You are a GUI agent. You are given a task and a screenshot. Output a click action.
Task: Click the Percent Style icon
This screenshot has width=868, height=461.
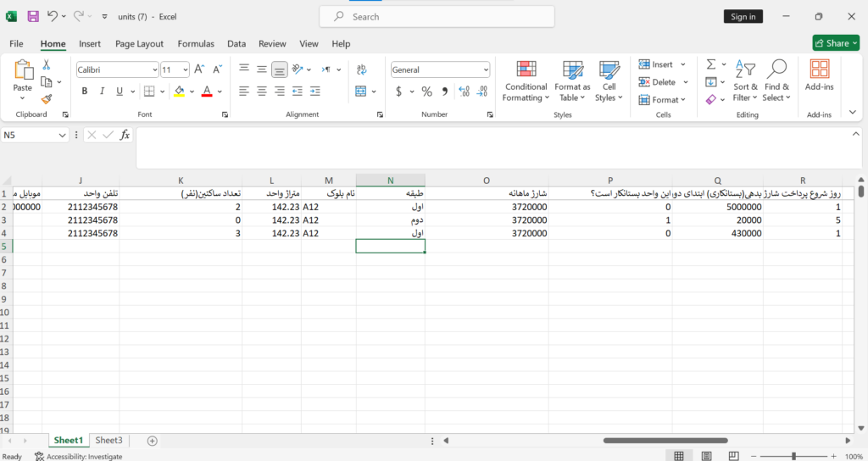[427, 92]
